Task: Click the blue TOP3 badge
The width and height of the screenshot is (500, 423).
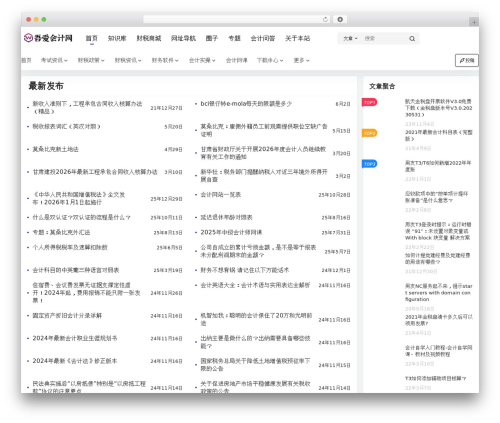Action: click(x=369, y=164)
